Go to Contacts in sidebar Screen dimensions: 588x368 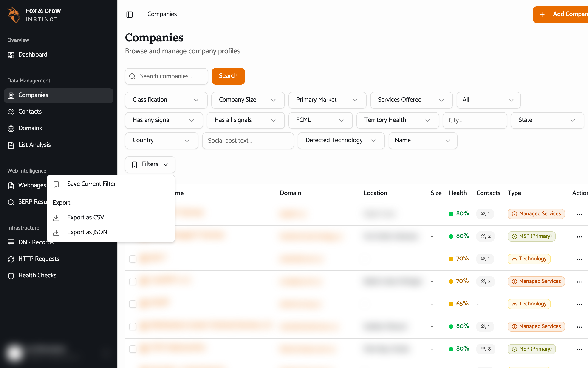point(58,112)
